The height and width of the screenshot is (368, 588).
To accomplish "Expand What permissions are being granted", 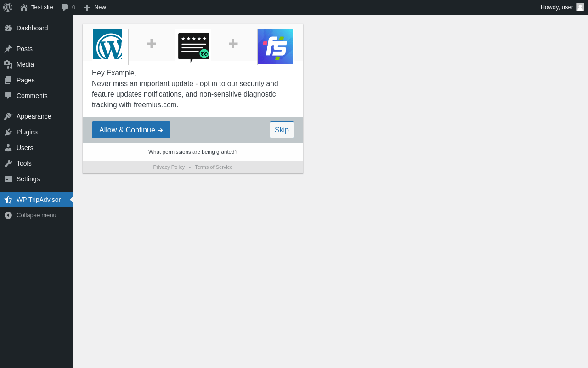I will pyautogui.click(x=193, y=152).
